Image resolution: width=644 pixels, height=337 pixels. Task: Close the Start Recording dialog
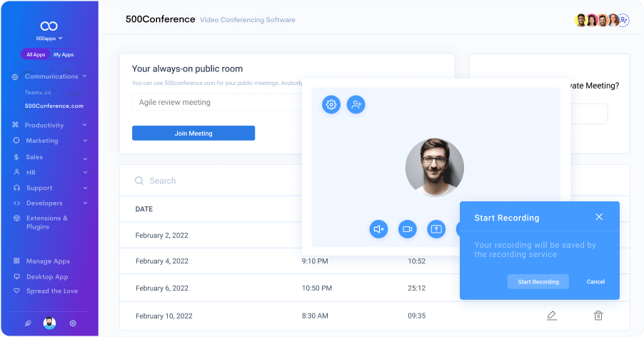pos(599,217)
